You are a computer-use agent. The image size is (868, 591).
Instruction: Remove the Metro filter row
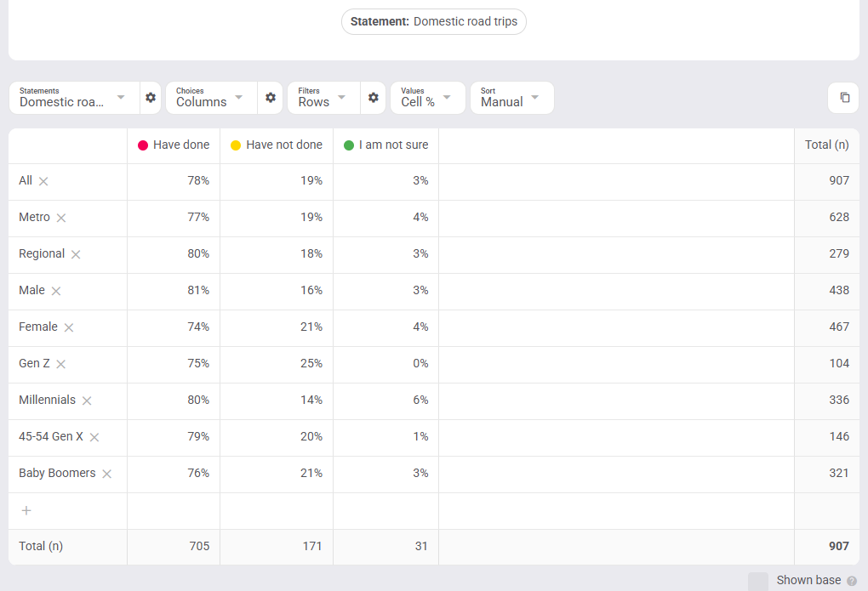point(61,218)
